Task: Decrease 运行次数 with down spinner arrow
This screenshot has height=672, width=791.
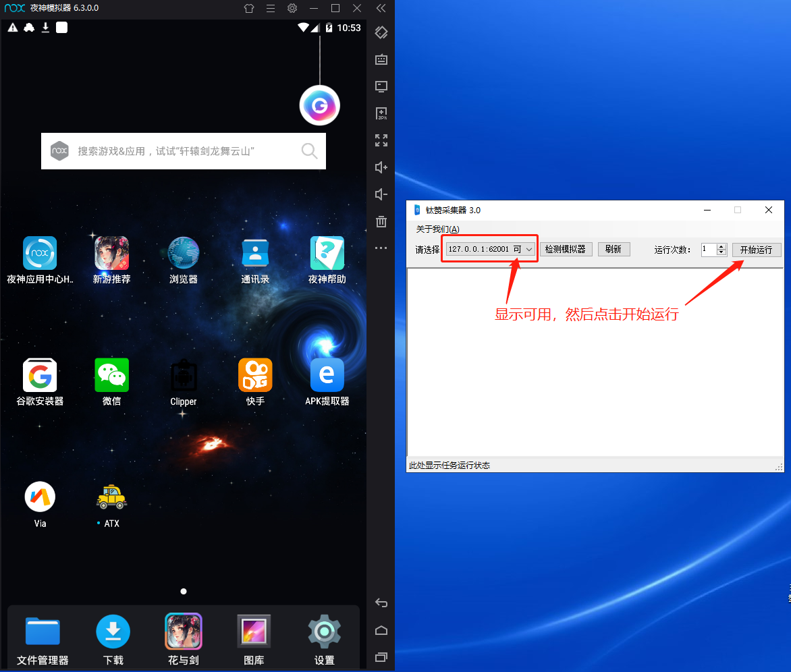Action: 721,252
